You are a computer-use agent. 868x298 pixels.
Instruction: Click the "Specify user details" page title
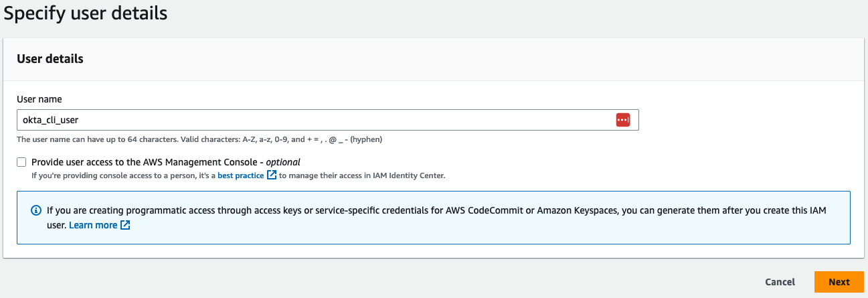click(x=86, y=13)
